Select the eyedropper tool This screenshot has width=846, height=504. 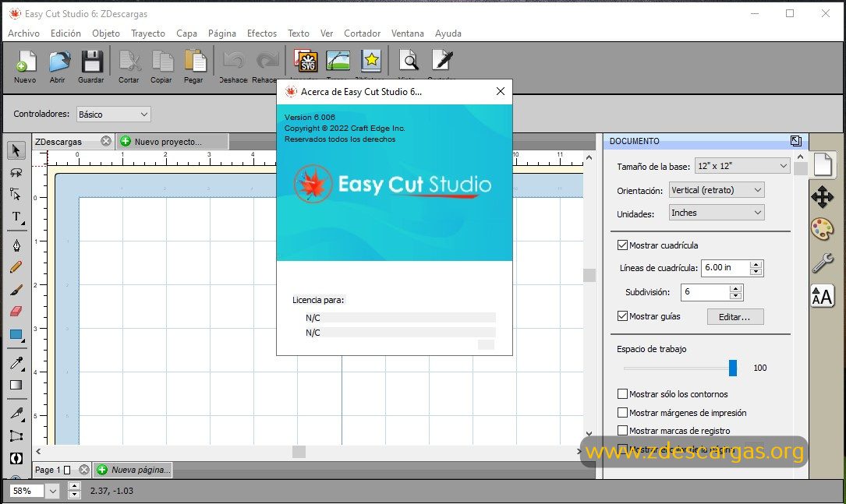[x=16, y=363]
